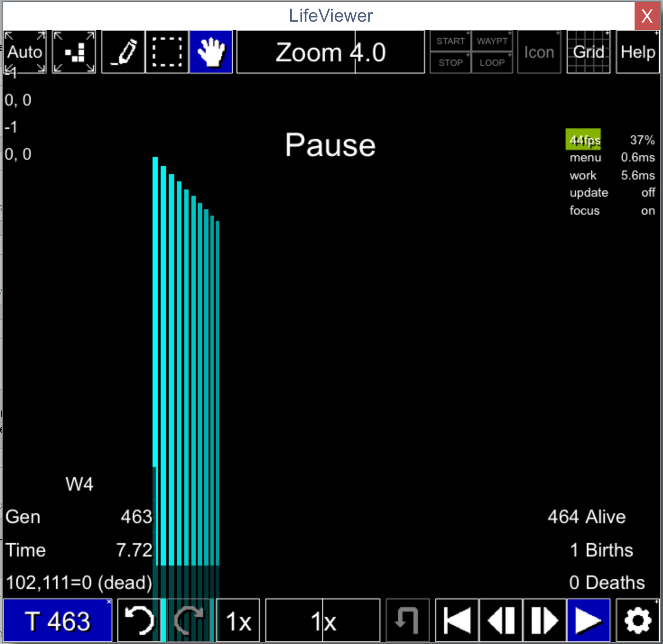
Task: Toggle the Icon display button
Action: 539,52
